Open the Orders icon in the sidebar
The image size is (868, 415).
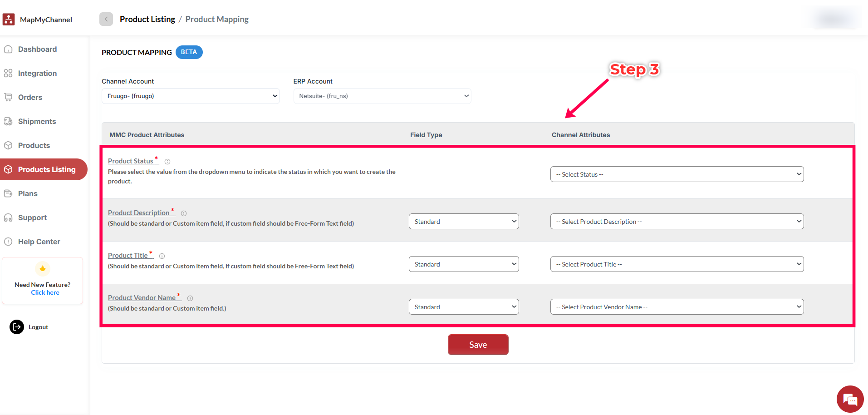click(9, 97)
